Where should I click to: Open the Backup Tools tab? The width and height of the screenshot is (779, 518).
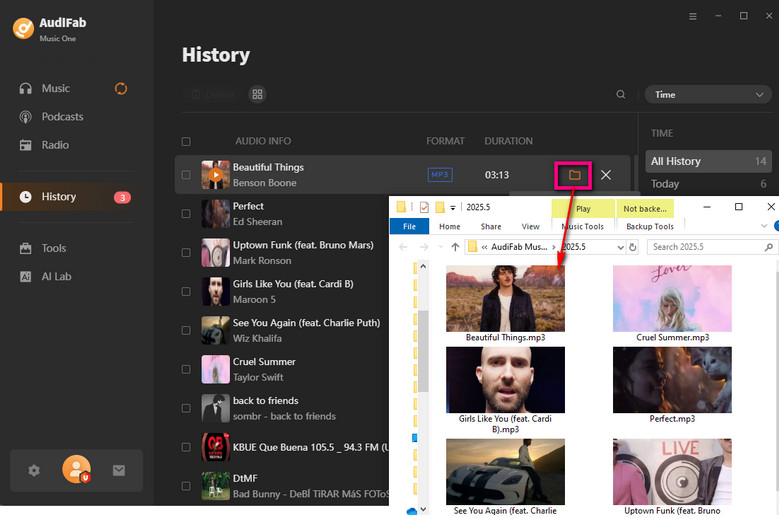tap(650, 226)
